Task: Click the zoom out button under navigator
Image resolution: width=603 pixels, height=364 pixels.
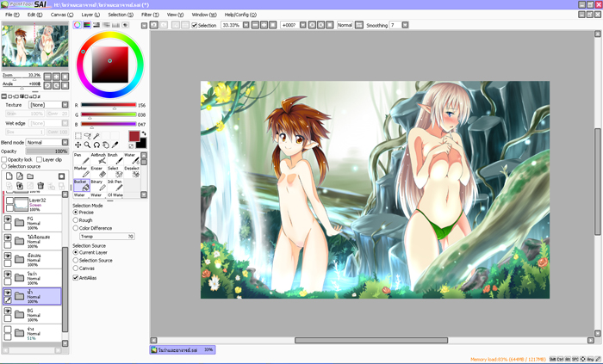Action: pyautogui.click(x=47, y=77)
